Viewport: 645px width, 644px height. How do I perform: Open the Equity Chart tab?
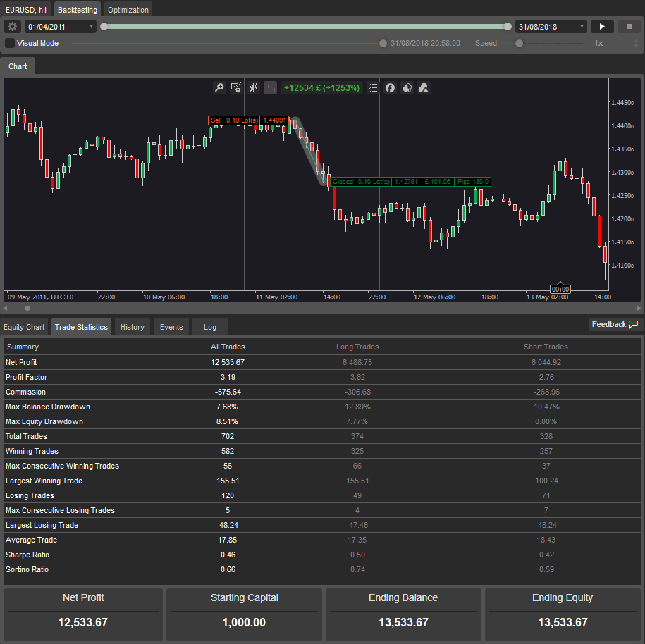coord(24,327)
